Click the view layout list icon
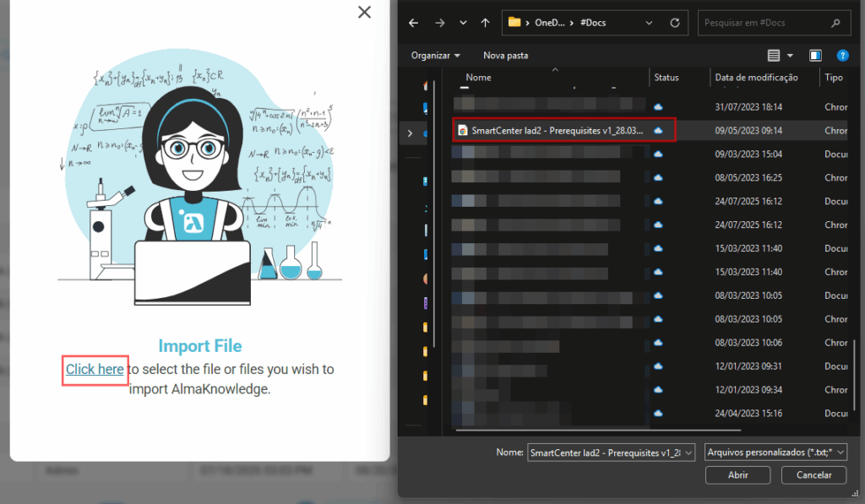865x504 pixels. click(774, 56)
